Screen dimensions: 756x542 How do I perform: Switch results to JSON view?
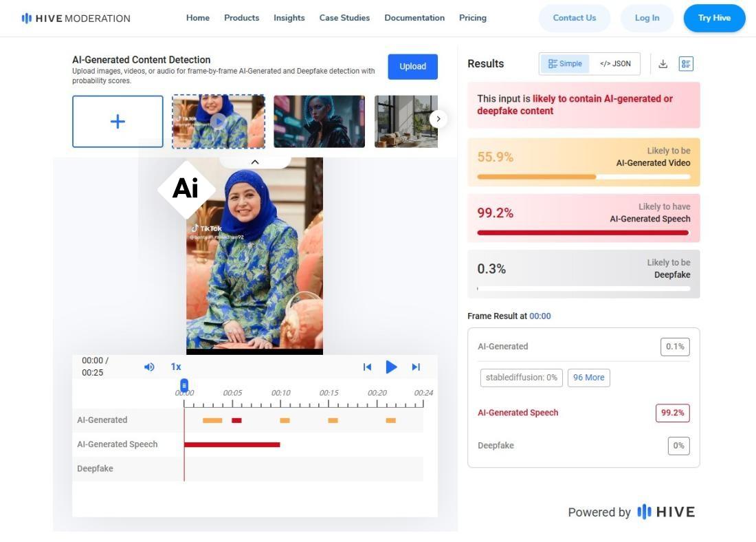(x=614, y=64)
